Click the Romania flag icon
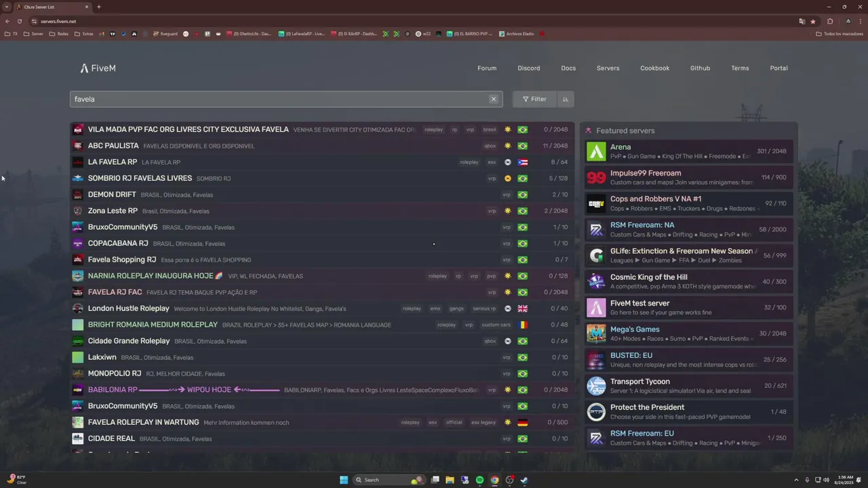The height and width of the screenshot is (488, 868). (x=522, y=325)
